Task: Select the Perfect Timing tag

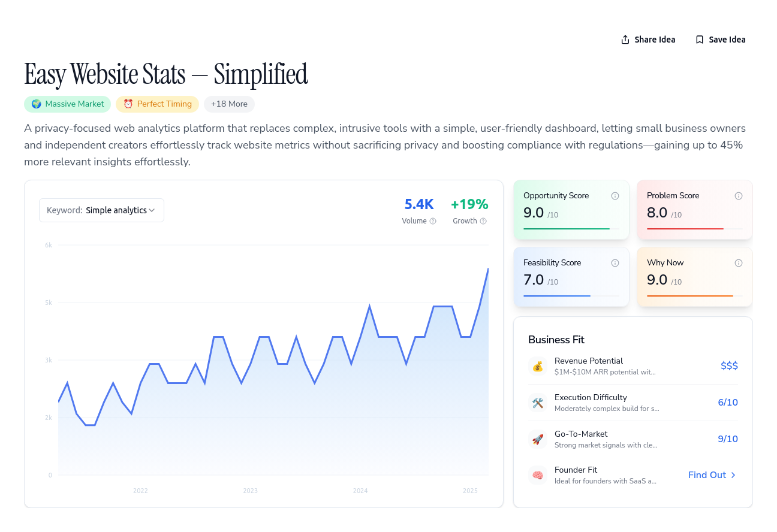Action: tap(158, 104)
